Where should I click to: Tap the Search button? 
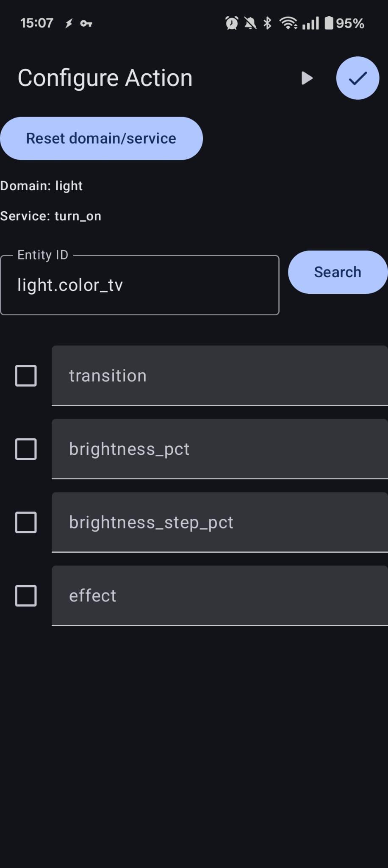[338, 272]
